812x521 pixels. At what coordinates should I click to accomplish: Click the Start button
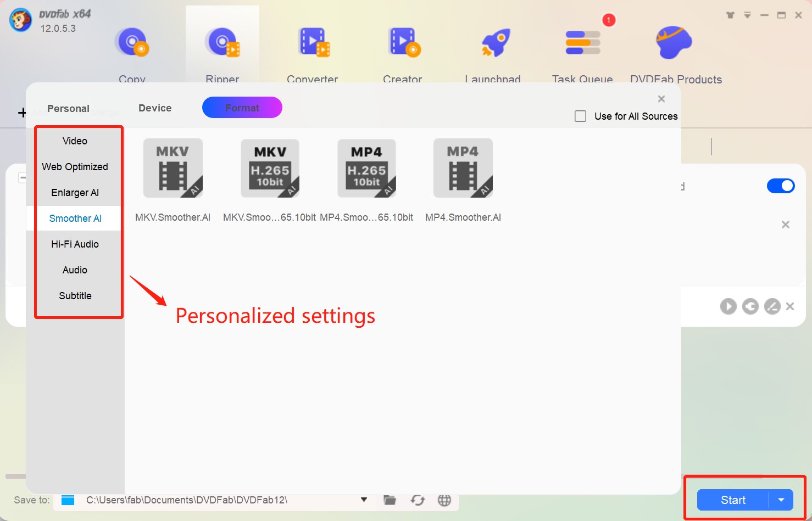(x=733, y=500)
